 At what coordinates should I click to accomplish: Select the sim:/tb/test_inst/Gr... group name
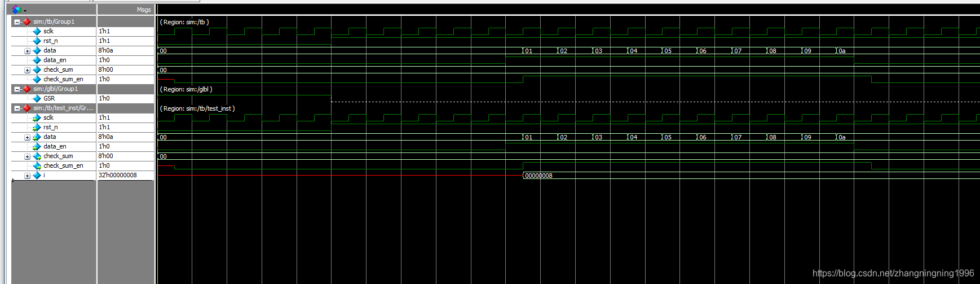pos(63,108)
